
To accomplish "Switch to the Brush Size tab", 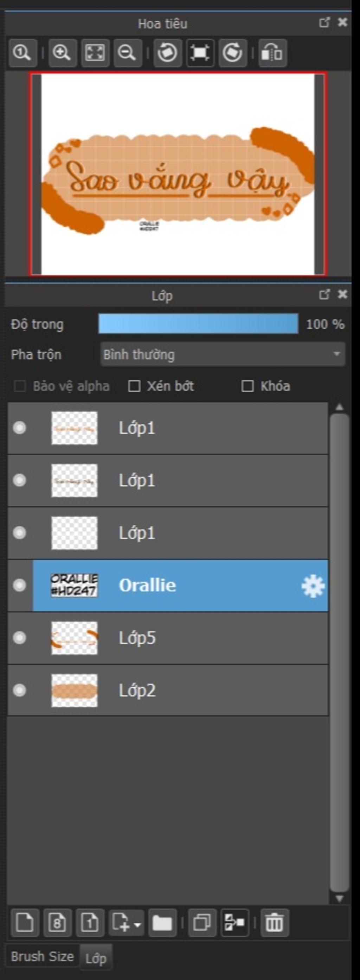I will pyautogui.click(x=42, y=956).
